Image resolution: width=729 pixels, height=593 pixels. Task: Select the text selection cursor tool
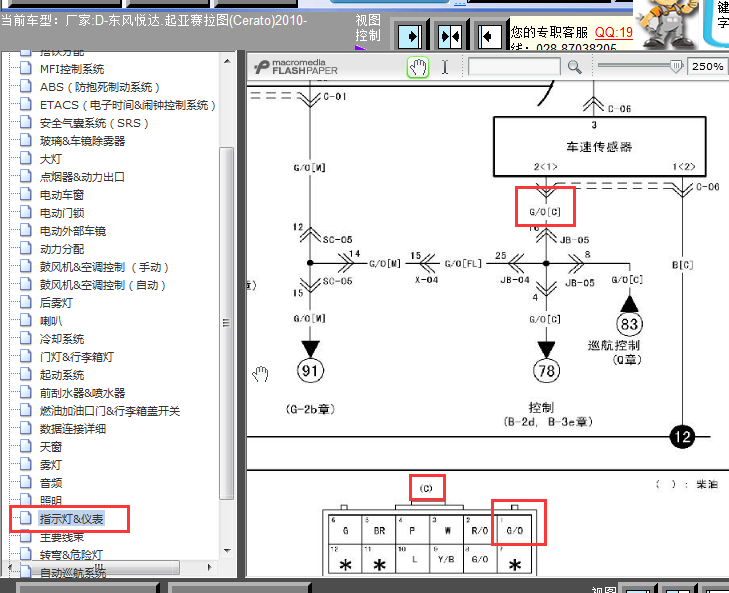tap(445, 67)
